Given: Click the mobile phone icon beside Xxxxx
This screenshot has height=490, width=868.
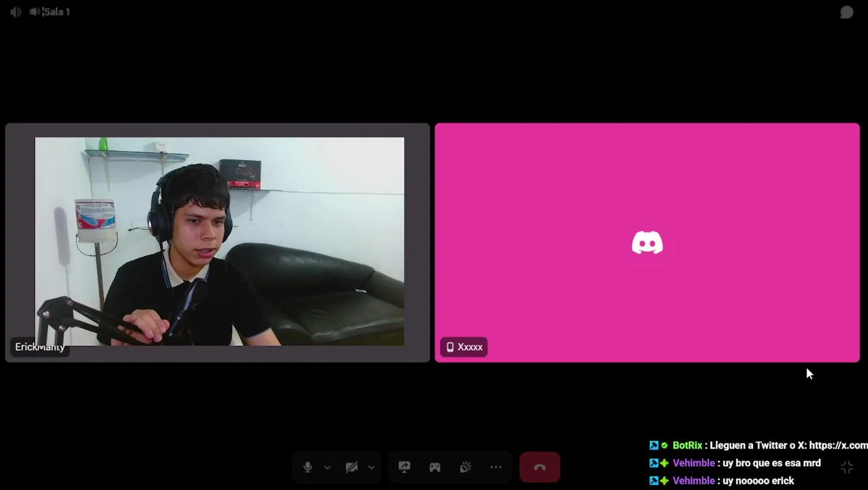Looking at the screenshot, I should 450,347.
